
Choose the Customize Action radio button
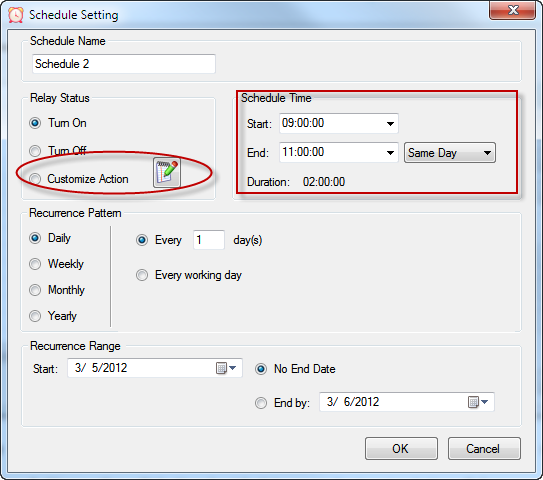[35, 179]
